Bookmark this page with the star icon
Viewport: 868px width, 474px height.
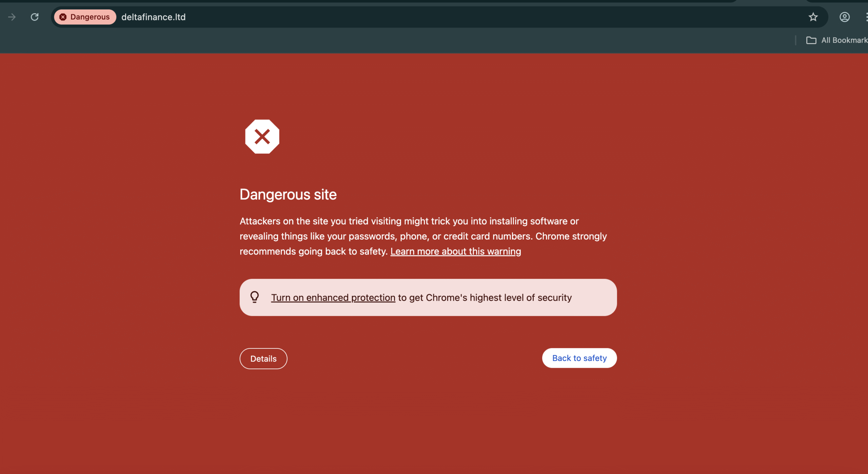tap(813, 17)
